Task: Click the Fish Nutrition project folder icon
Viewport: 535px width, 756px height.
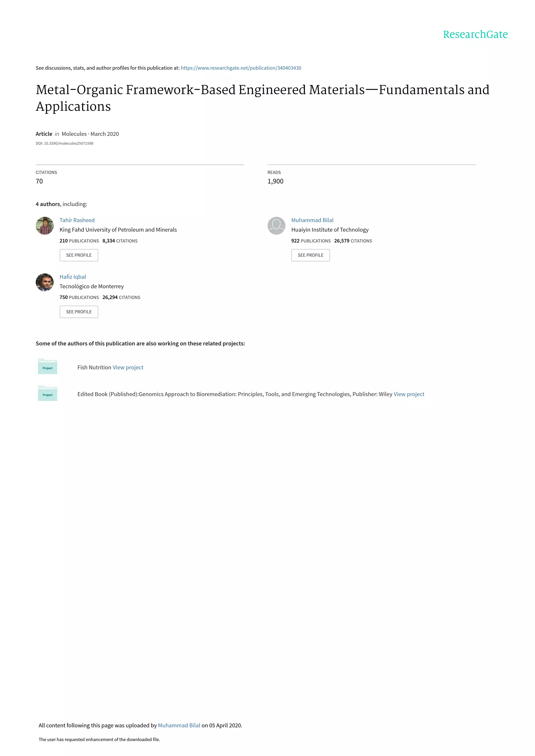Action: pos(48,366)
